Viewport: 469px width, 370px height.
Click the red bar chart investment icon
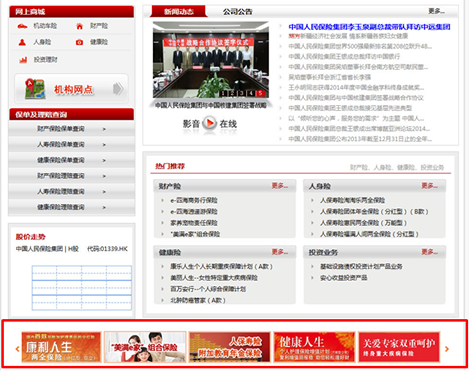pyautogui.click(x=23, y=60)
